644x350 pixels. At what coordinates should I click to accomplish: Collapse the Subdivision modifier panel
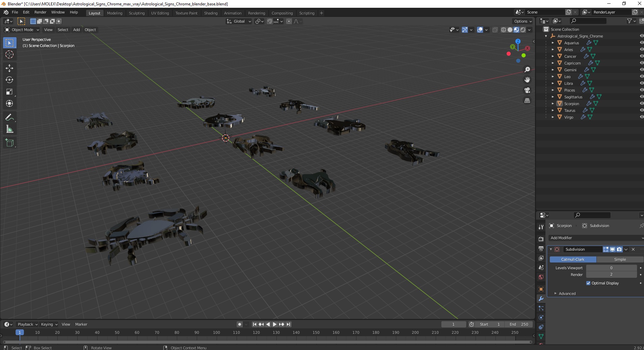pyautogui.click(x=551, y=249)
